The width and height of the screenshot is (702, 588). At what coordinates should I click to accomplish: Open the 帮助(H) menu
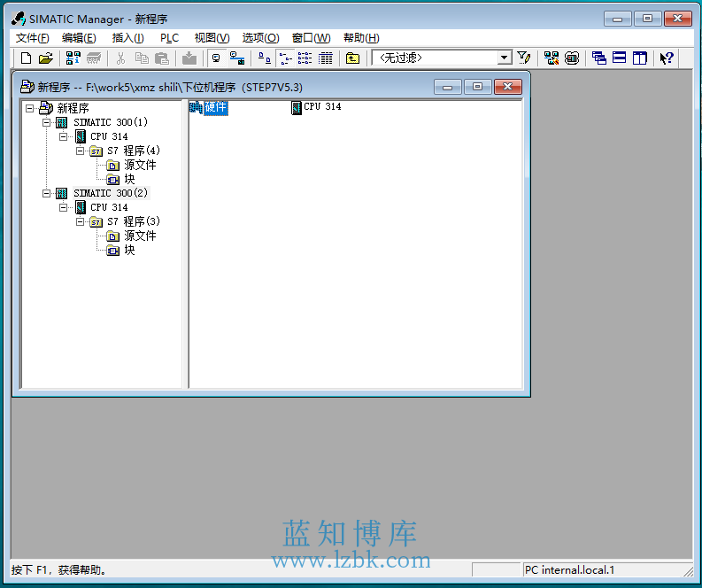coord(361,38)
